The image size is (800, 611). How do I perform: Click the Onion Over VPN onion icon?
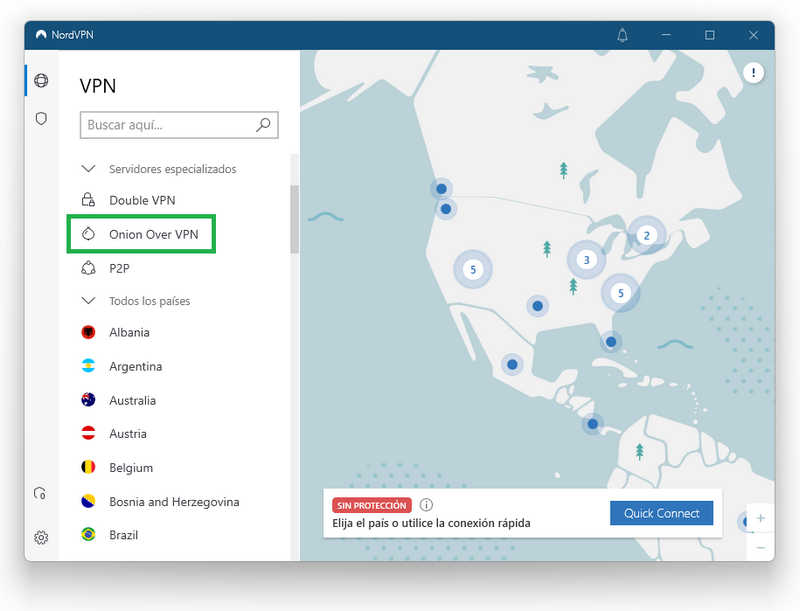(x=88, y=234)
